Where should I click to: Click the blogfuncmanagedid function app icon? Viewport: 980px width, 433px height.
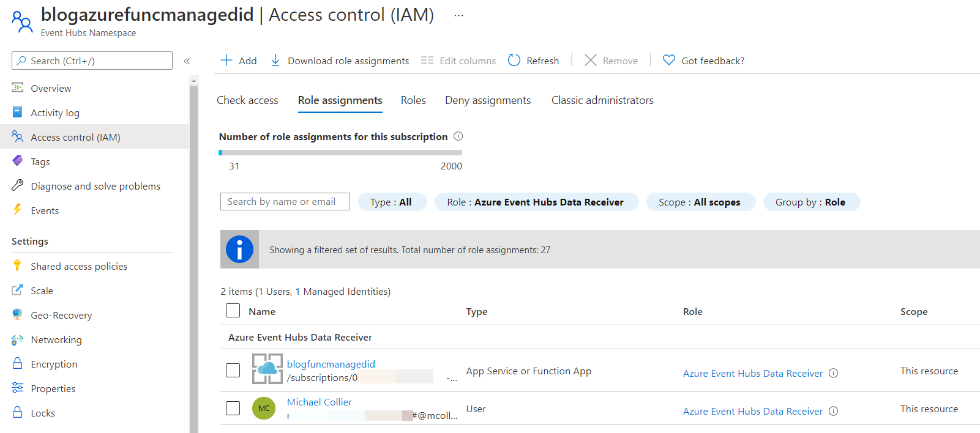[267, 369]
